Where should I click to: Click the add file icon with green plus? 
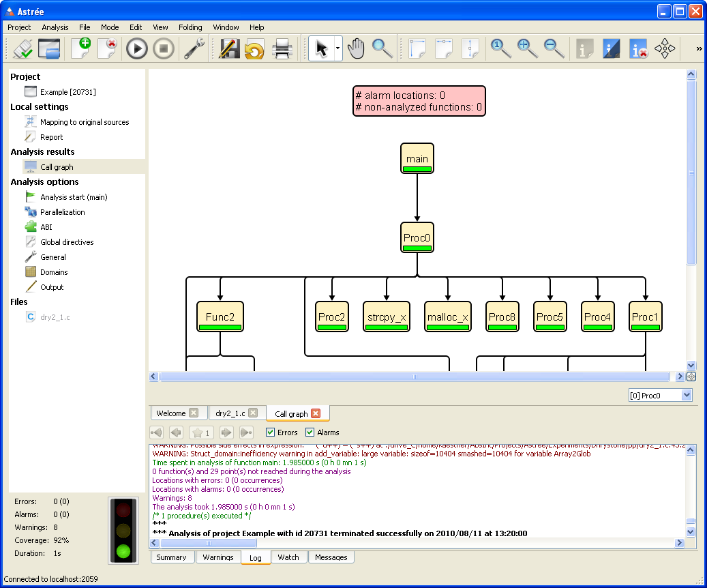click(80, 48)
